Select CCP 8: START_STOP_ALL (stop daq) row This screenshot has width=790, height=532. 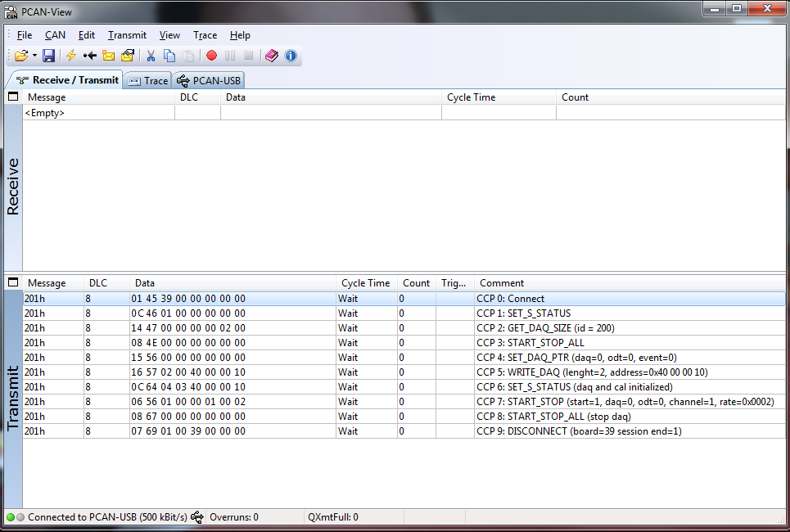[404, 417]
